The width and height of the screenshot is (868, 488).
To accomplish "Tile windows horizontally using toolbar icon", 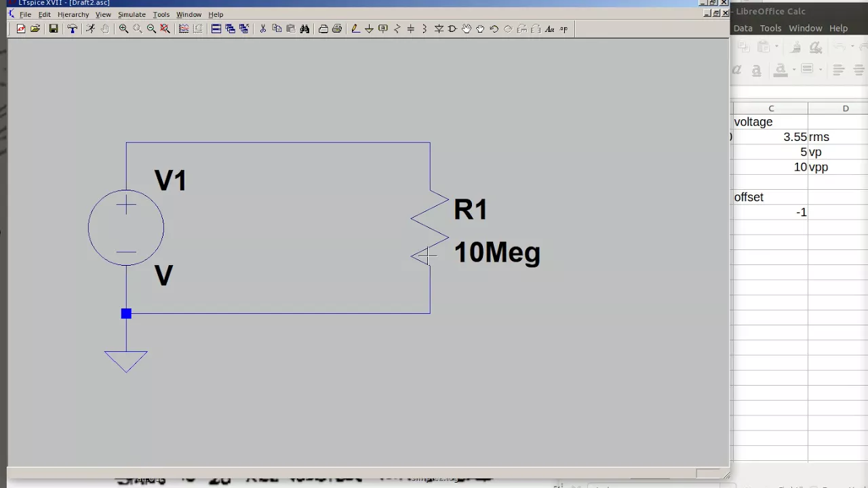I will click(x=216, y=28).
